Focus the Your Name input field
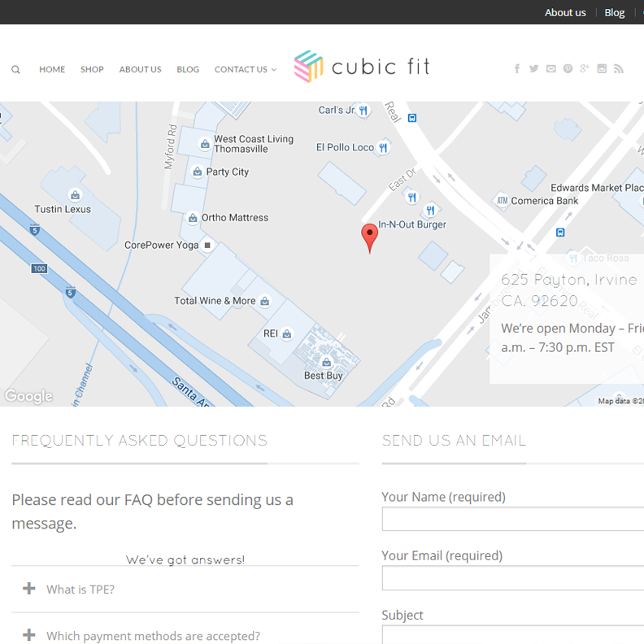 [513, 519]
